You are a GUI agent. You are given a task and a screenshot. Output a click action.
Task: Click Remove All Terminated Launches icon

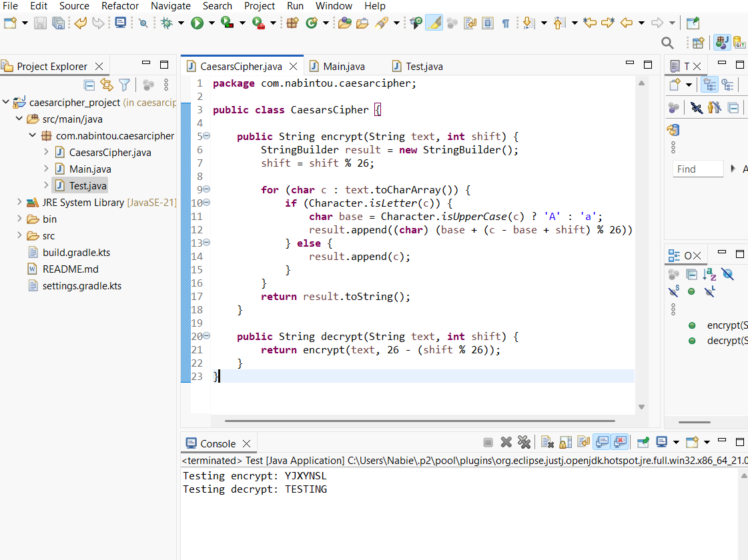pos(524,443)
